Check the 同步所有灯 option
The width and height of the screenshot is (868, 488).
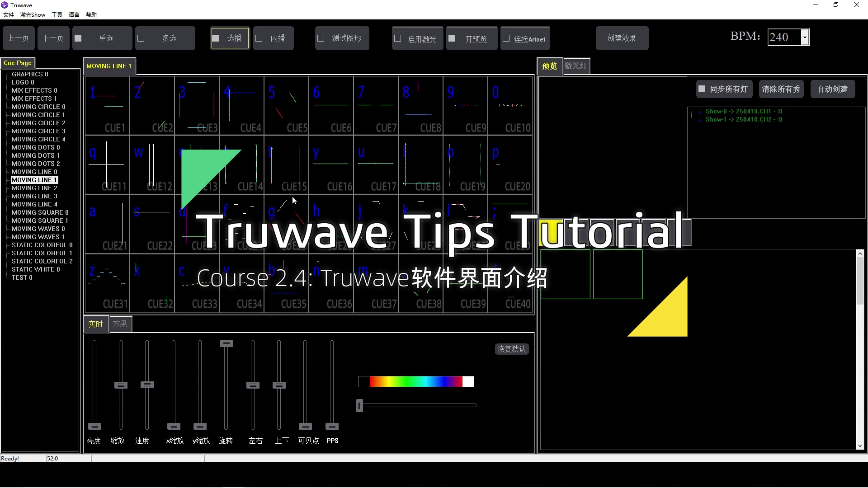click(x=702, y=89)
